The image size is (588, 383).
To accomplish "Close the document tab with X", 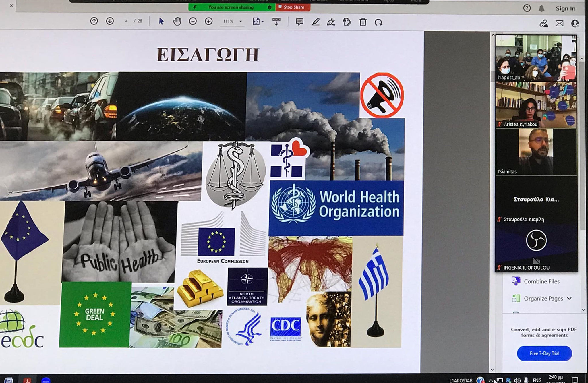I will tap(11, 5).
